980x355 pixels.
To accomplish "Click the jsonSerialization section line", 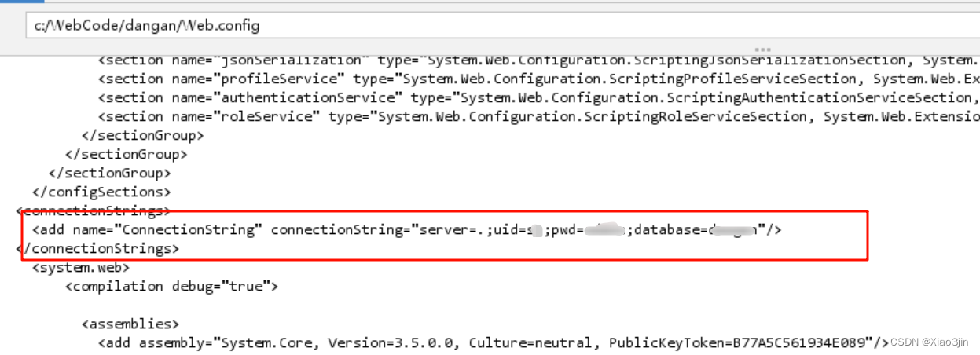I will (x=538, y=60).
